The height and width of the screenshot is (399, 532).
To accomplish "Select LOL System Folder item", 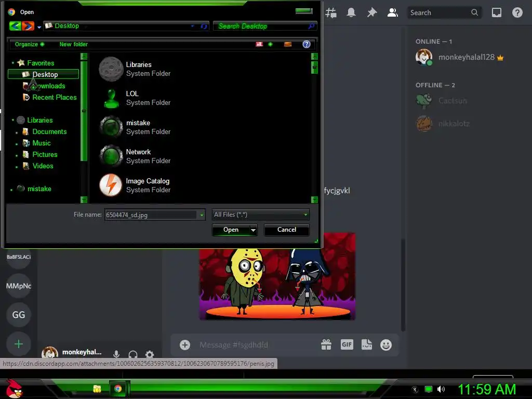I will click(x=135, y=98).
